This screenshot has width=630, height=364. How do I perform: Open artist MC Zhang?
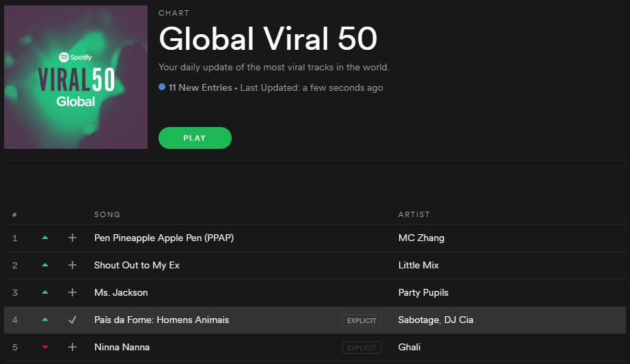coord(421,238)
